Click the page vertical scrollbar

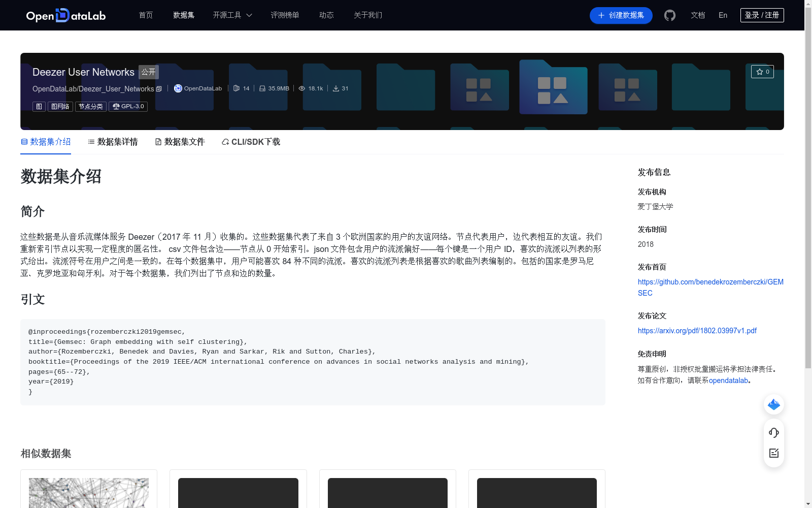click(808, 188)
